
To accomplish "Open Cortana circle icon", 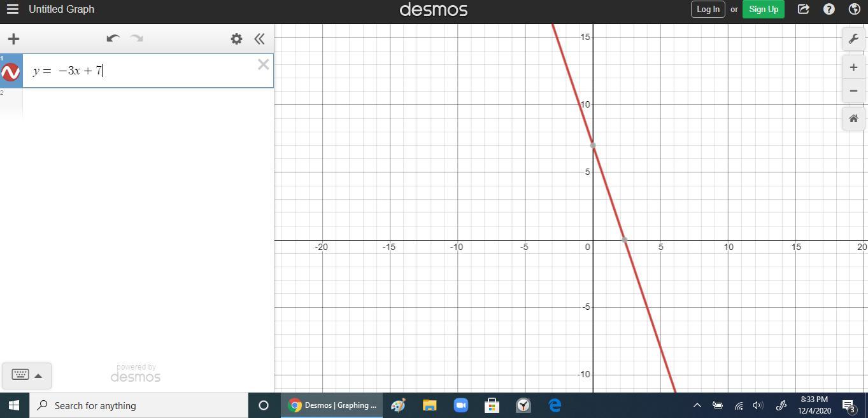I will (263, 405).
